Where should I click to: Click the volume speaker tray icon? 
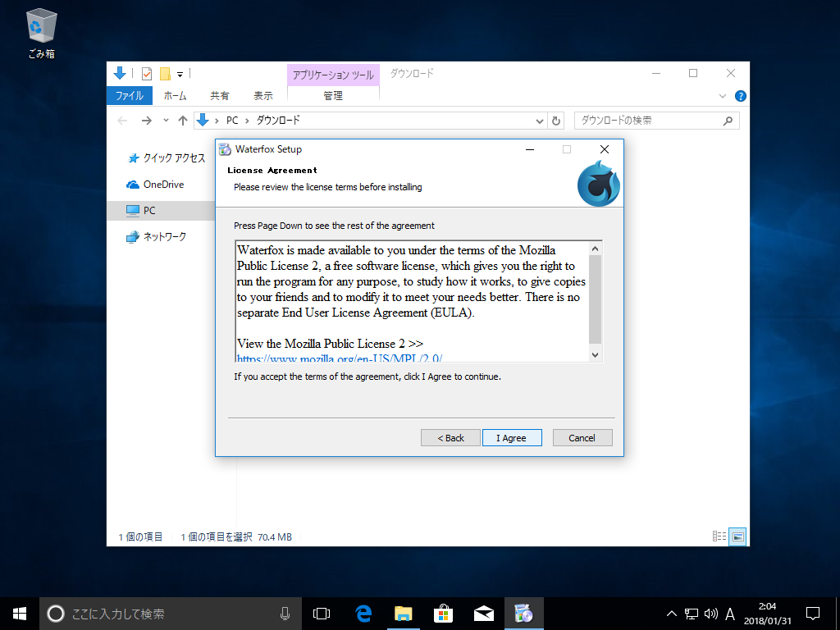[x=711, y=614]
